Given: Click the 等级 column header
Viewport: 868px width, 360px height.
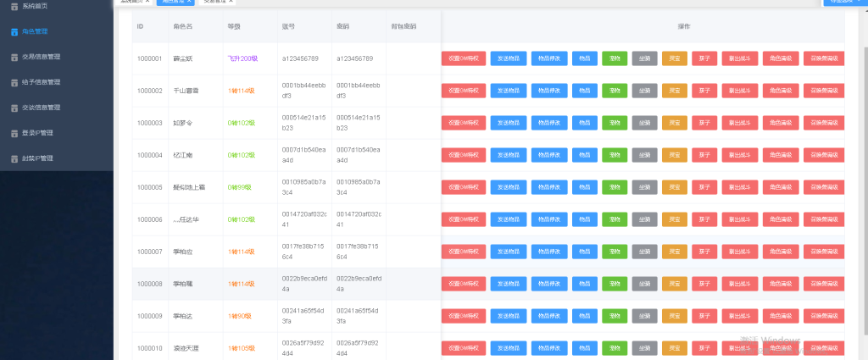Looking at the screenshot, I should (x=235, y=26).
